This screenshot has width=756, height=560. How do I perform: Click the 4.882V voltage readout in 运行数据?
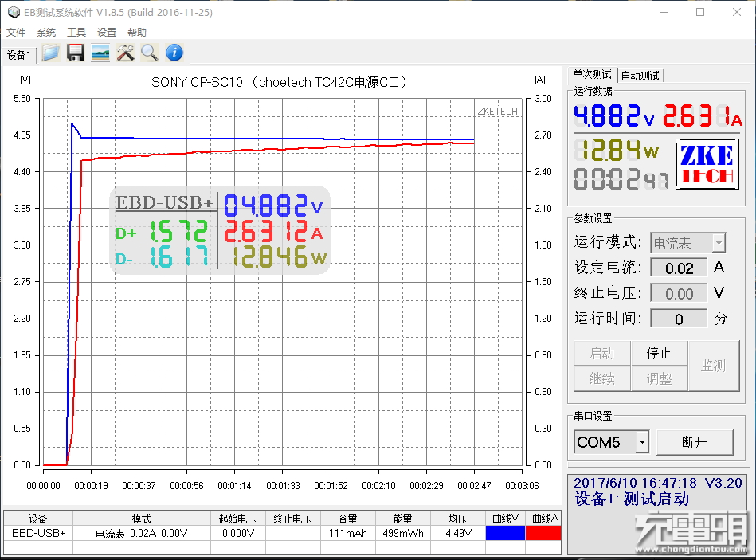pyautogui.click(x=613, y=116)
